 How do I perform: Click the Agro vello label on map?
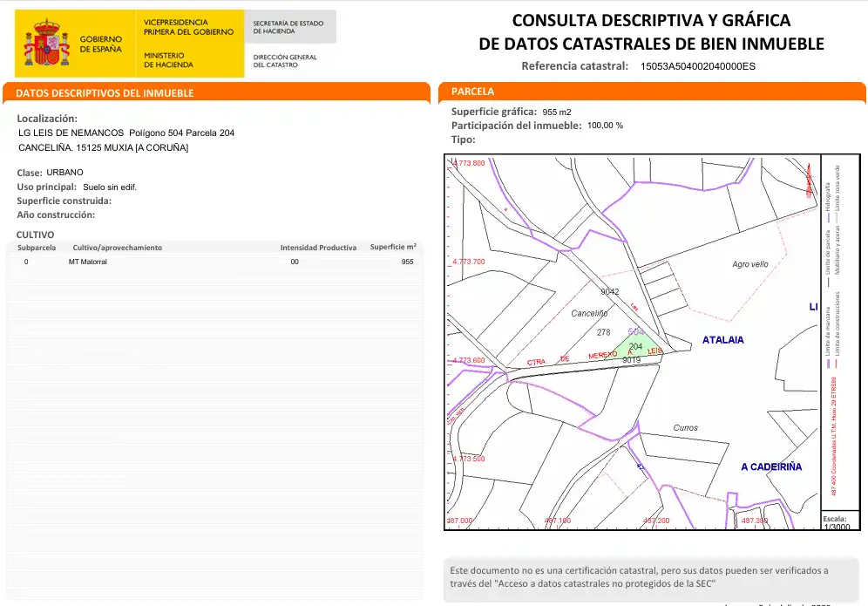click(750, 264)
